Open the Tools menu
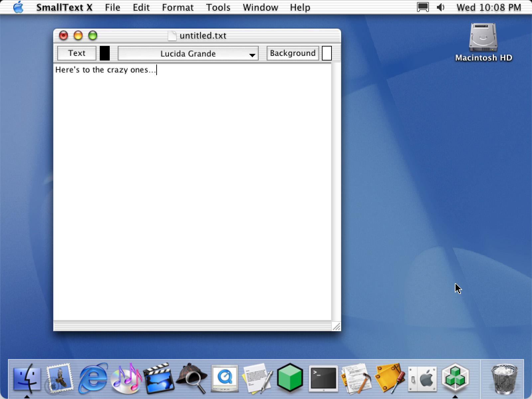The height and width of the screenshot is (399, 532). (218, 7)
